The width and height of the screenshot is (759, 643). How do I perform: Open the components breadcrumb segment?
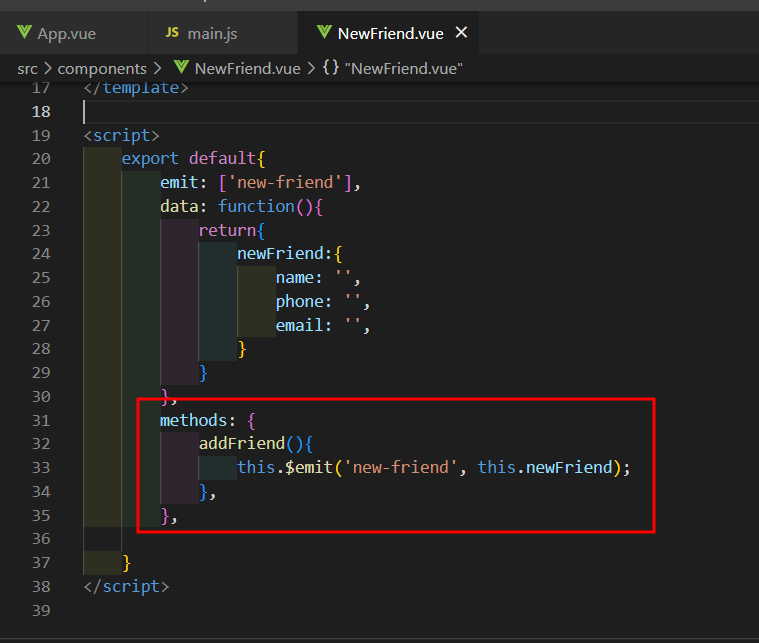point(102,69)
